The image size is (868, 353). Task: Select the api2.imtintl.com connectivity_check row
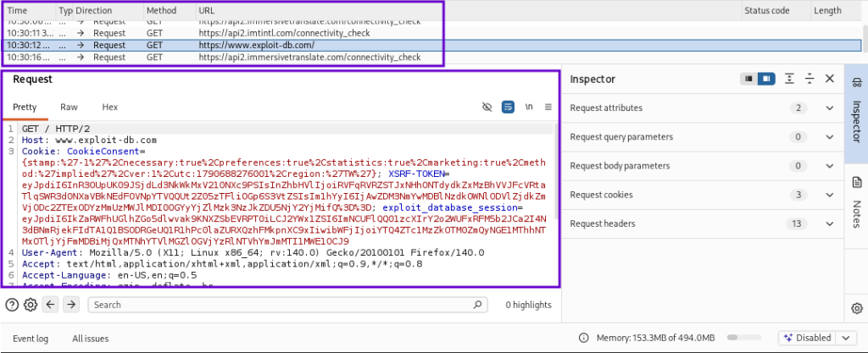431,33
